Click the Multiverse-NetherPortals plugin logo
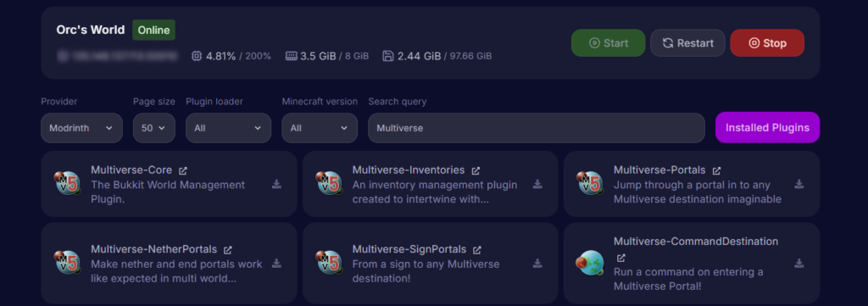 (68, 262)
